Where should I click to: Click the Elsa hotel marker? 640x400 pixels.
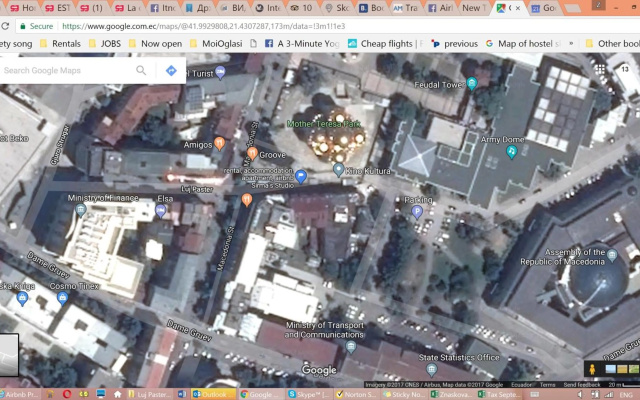(x=161, y=211)
